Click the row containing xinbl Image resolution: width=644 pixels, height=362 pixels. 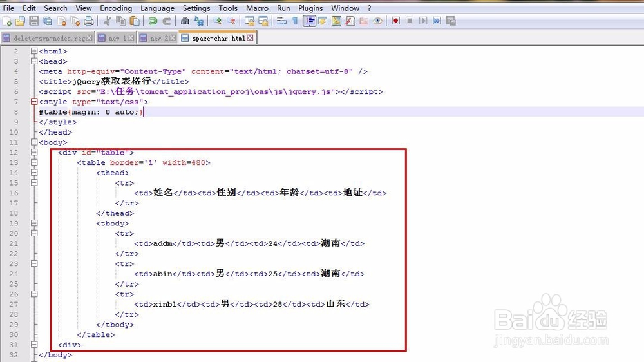point(251,304)
